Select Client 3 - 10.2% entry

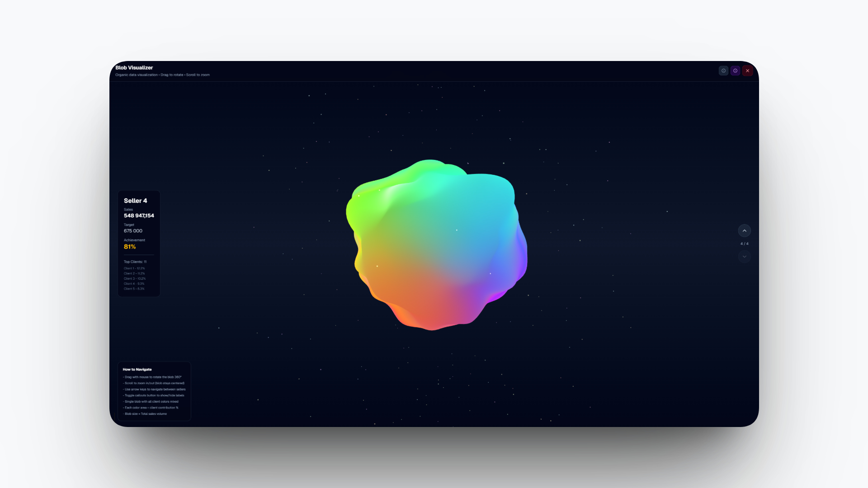coord(135,279)
